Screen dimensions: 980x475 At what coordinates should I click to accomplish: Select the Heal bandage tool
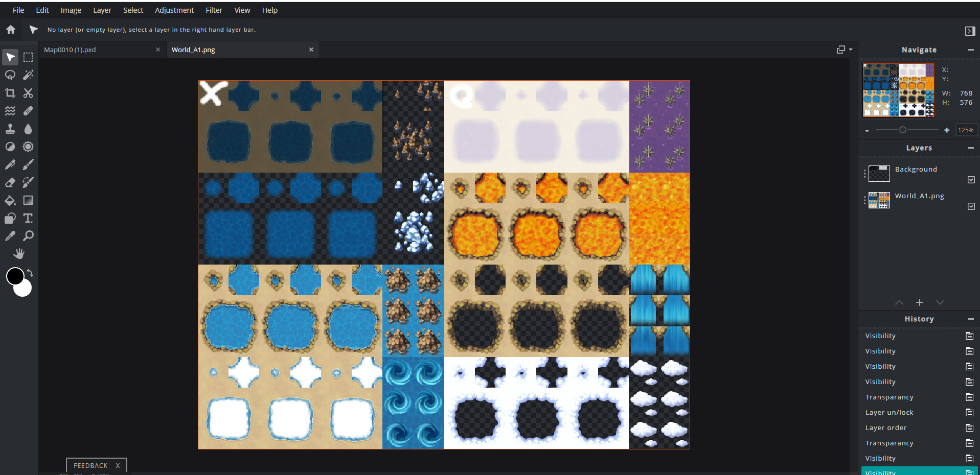(x=28, y=111)
